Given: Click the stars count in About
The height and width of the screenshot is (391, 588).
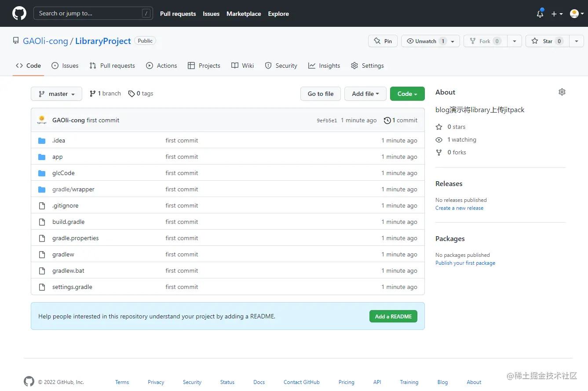Looking at the screenshot, I should tap(450, 127).
